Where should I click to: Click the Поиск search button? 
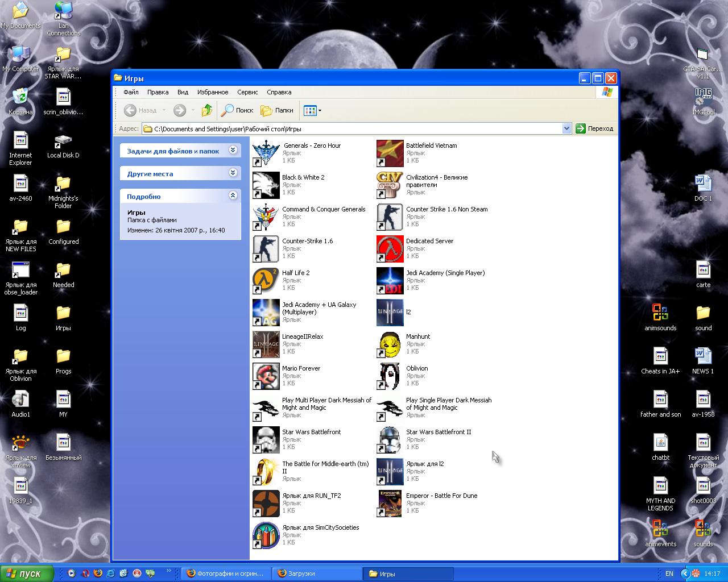click(x=237, y=110)
